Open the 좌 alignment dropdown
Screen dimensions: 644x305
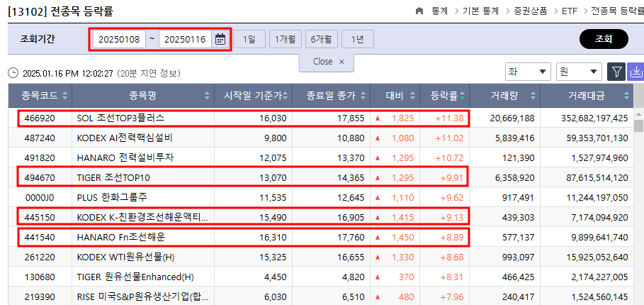(x=528, y=72)
